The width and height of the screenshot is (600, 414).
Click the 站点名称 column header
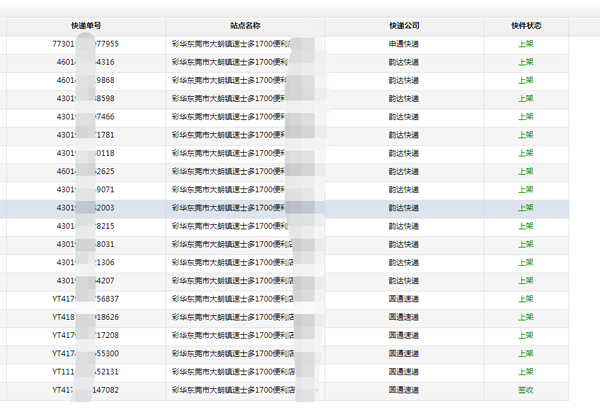click(x=245, y=26)
